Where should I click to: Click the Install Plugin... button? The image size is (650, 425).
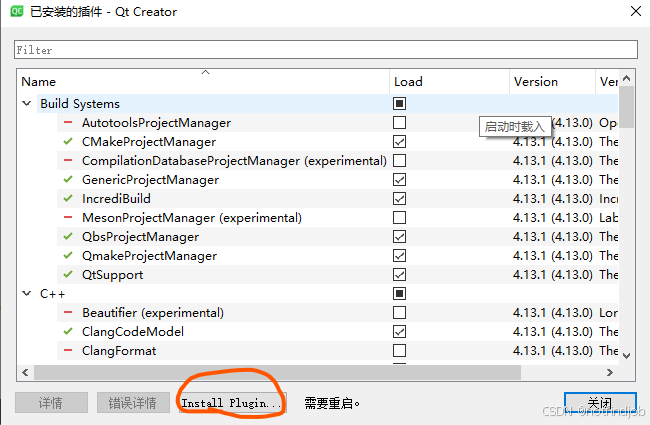point(232,403)
